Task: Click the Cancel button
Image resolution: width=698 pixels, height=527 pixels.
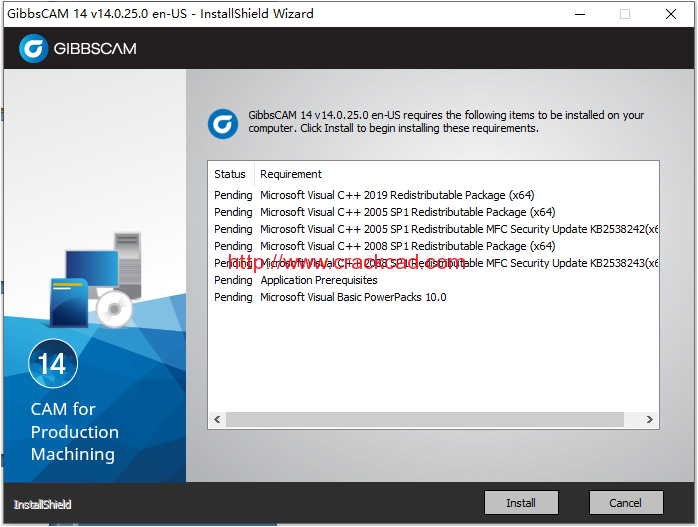Action: [626, 503]
